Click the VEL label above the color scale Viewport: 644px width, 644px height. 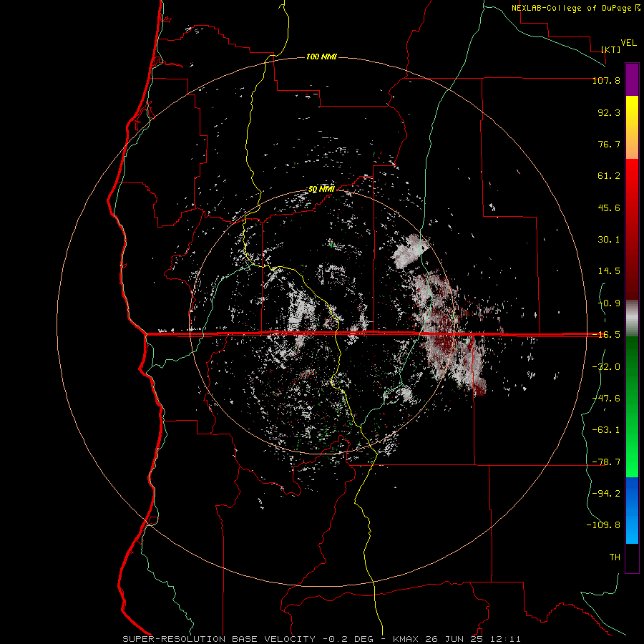(628, 43)
